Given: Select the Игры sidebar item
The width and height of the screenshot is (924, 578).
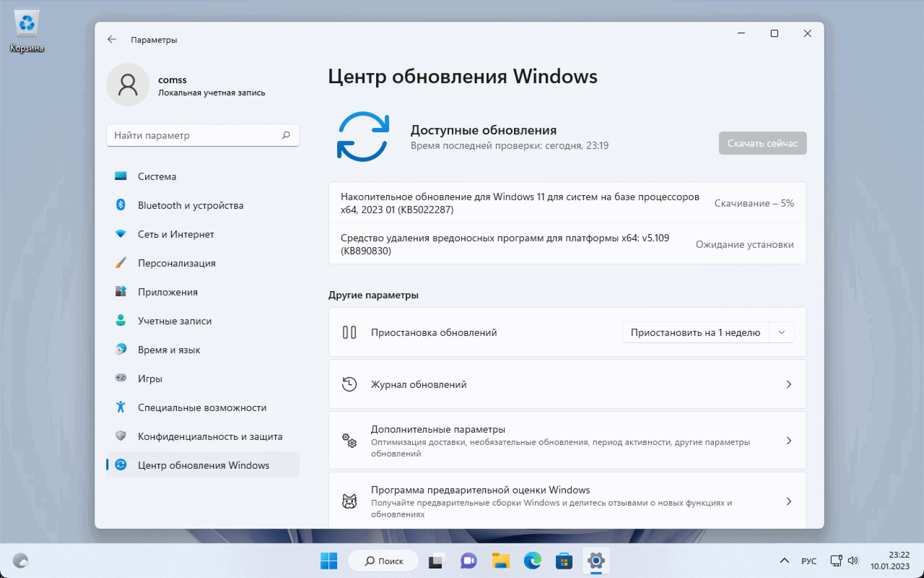Looking at the screenshot, I should (203, 379).
